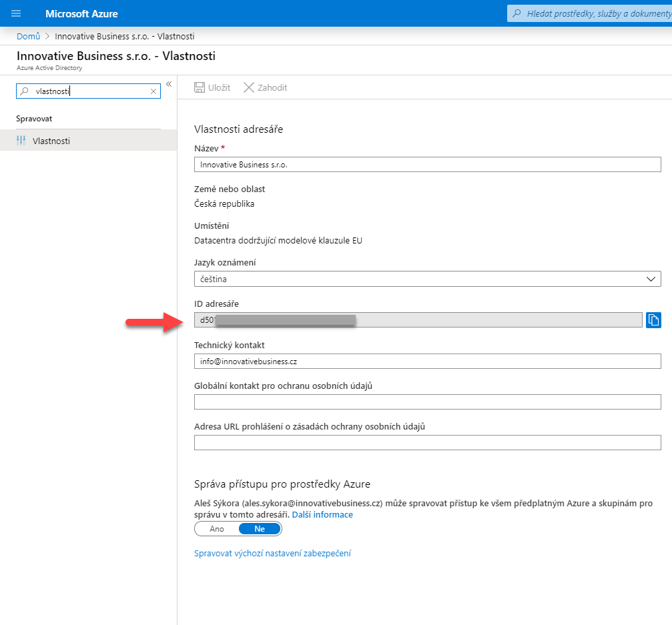
Task: Focus the Technický kontakt email field
Action: pyautogui.click(x=427, y=361)
